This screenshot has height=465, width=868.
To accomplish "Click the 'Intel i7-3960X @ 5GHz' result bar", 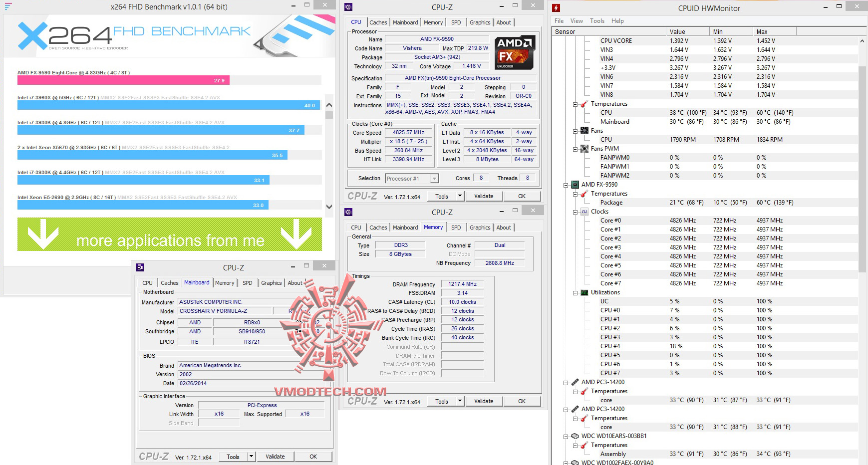I will 169,105.
